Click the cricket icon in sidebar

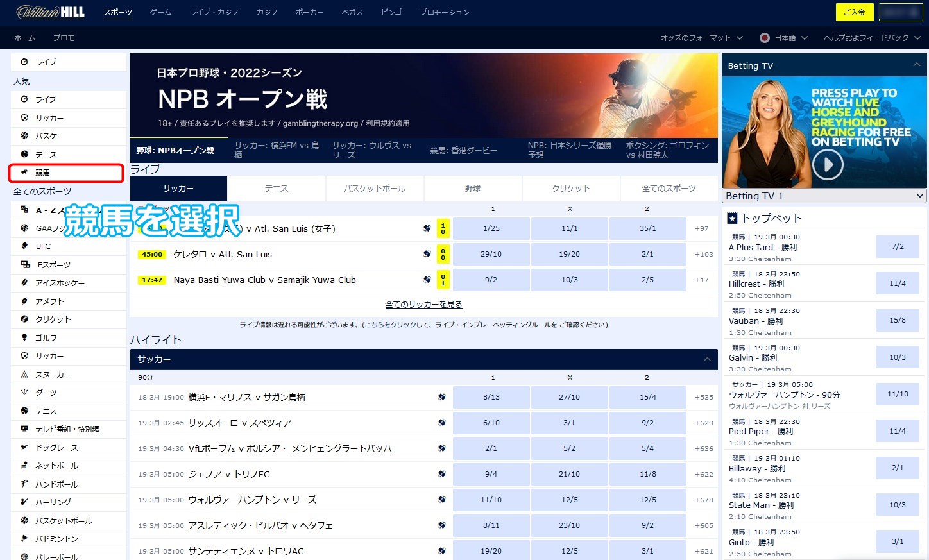[24, 319]
